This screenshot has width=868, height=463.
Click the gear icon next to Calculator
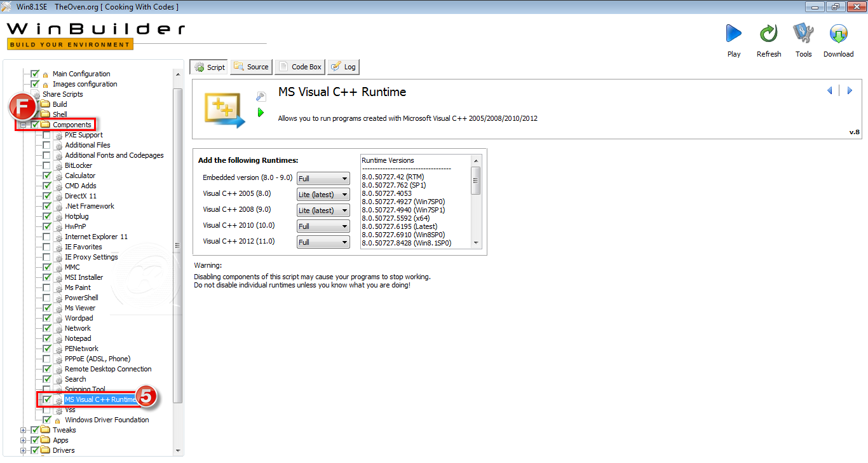pyautogui.click(x=58, y=176)
